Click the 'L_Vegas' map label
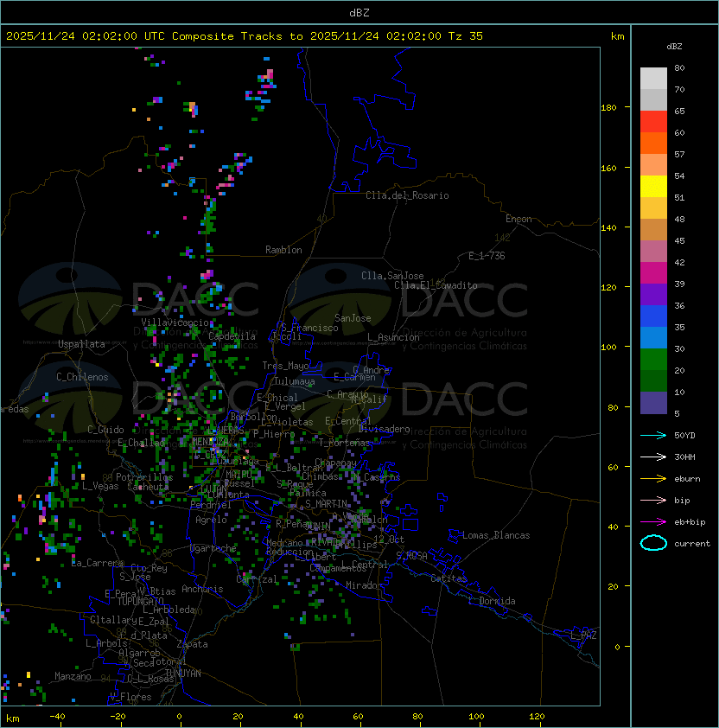 coord(100,486)
